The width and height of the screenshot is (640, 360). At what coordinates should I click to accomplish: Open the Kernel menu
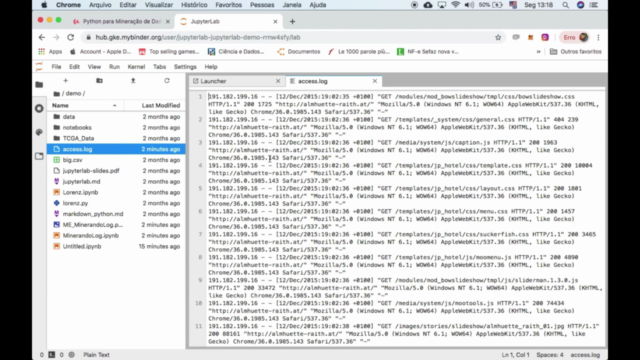(136, 67)
